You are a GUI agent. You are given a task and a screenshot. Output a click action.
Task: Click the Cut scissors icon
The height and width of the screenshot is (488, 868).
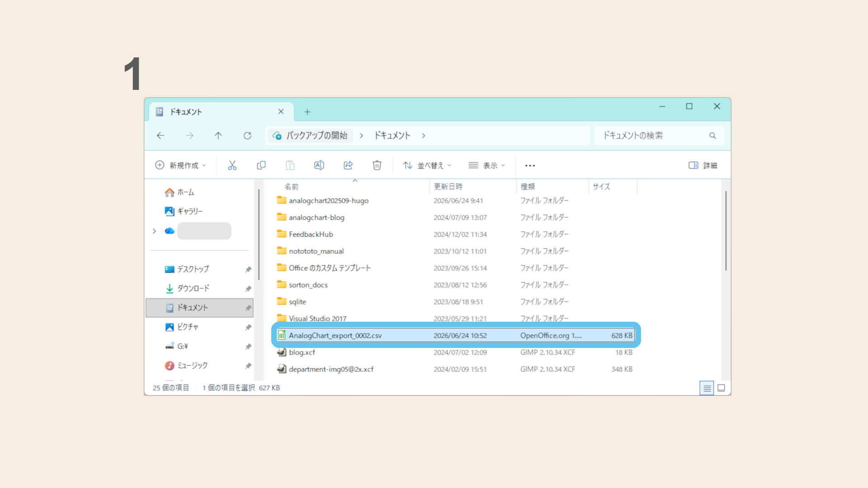tap(232, 165)
